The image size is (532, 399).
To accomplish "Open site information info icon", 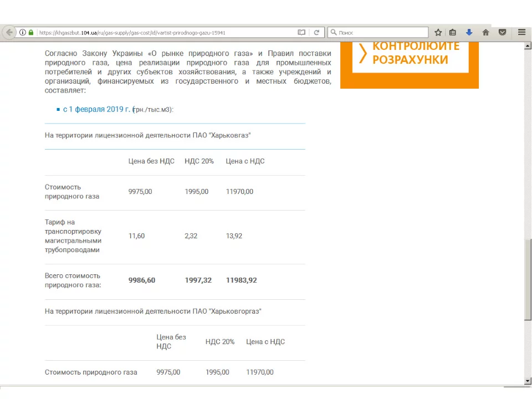I will [22, 33].
